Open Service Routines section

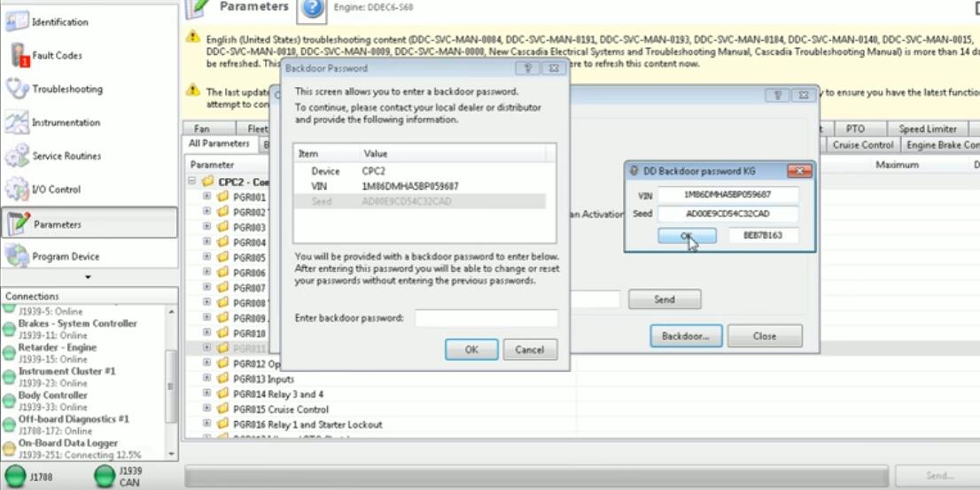89,156
